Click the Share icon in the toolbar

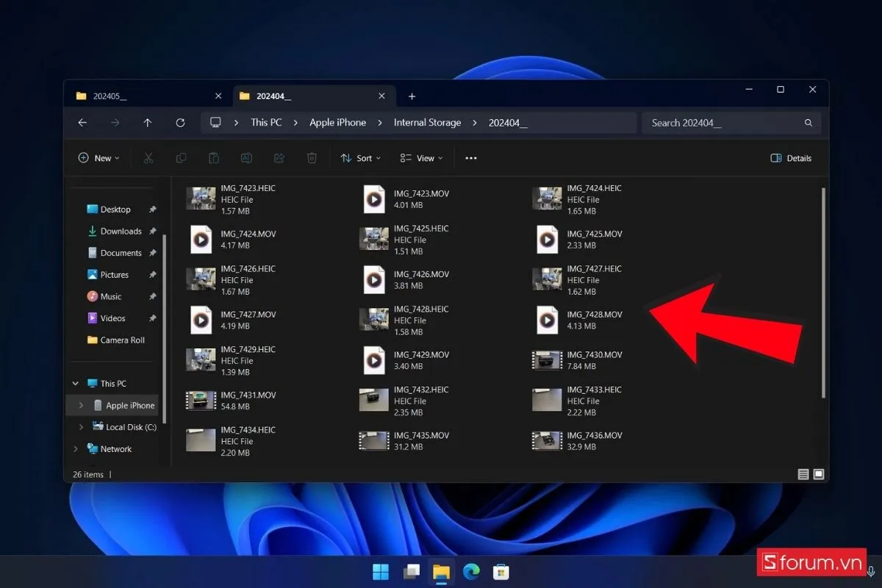pyautogui.click(x=279, y=158)
